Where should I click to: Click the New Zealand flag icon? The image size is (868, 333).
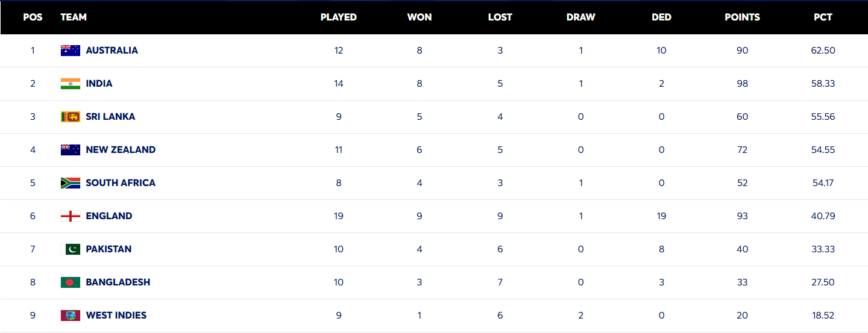point(71,150)
